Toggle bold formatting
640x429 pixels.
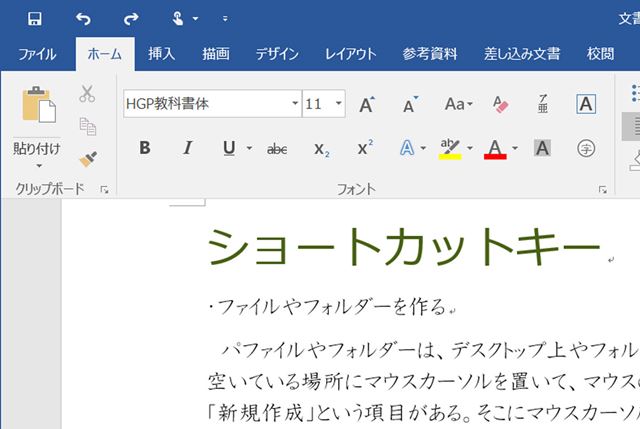pyautogui.click(x=144, y=148)
